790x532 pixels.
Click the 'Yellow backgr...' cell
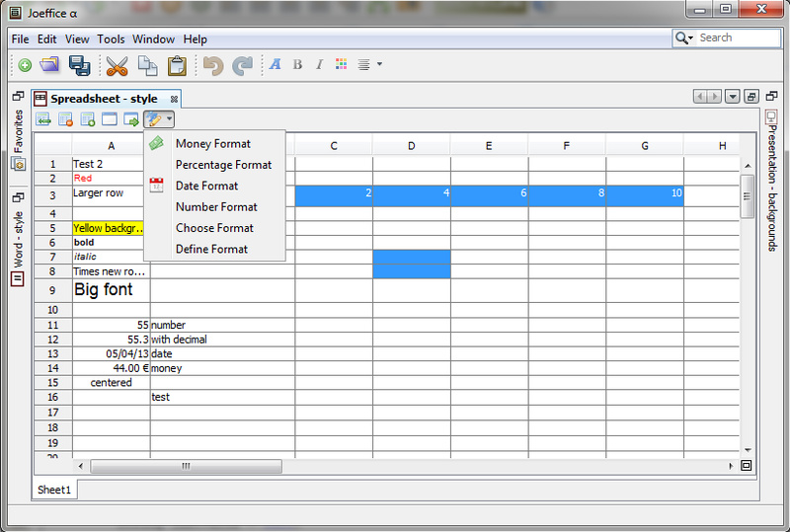coord(109,228)
